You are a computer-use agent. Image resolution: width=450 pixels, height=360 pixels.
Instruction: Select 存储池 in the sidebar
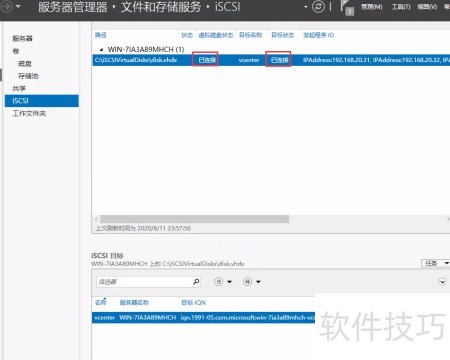tap(28, 76)
